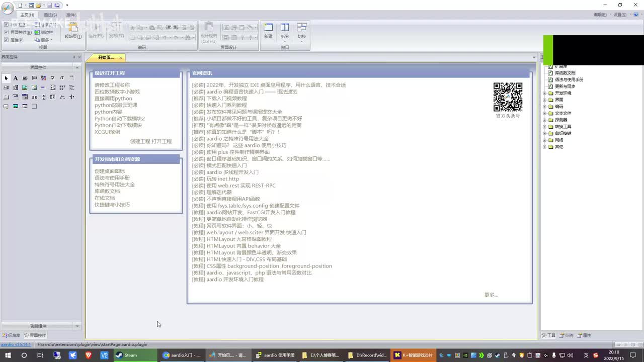The height and width of the screenshot is (362, 644).
Task: Open the 更多 dropdown in 视图 group
Action: [x=44, y=40]
